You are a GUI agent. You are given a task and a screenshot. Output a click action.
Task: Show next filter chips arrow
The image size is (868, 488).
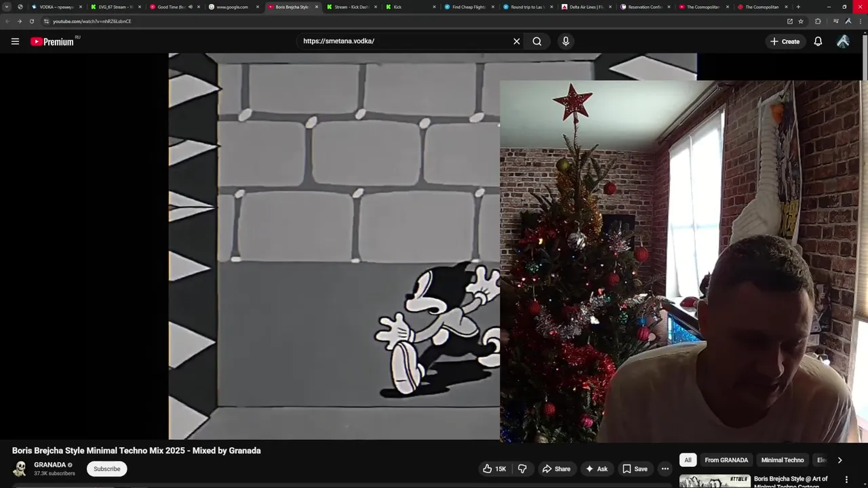pos(840,460)
